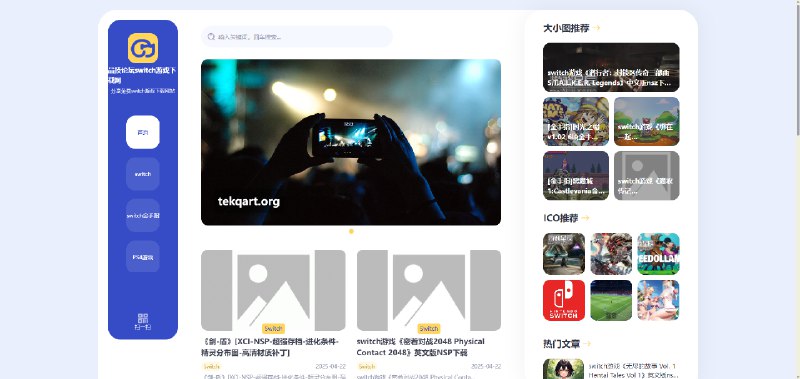
Task: Click the Switch tag badge on the Physical Contact 2048 image
Action: coord(429,329)
